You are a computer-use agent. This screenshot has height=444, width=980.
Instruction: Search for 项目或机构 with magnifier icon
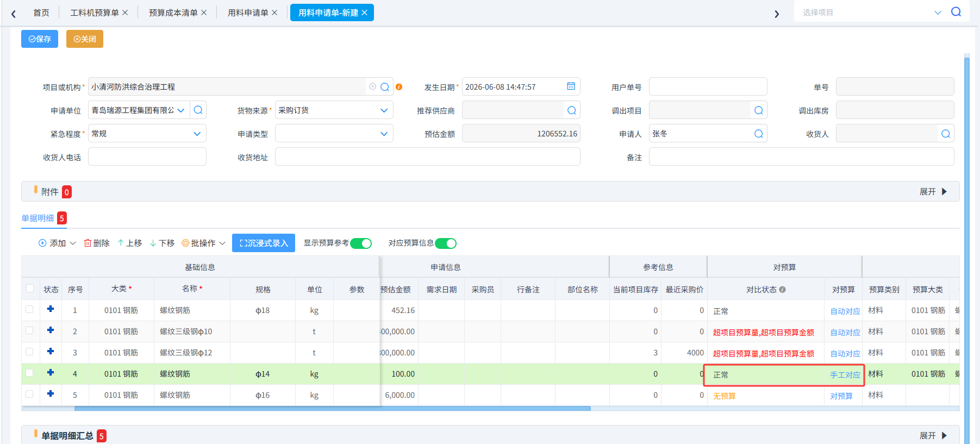click(385, 87)
